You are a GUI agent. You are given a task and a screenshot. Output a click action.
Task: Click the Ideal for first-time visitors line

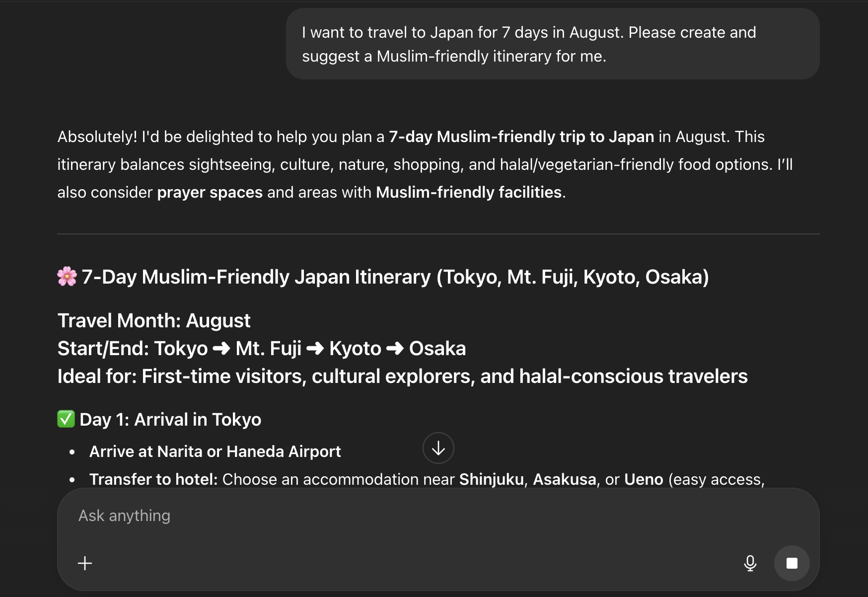point(402,376)
